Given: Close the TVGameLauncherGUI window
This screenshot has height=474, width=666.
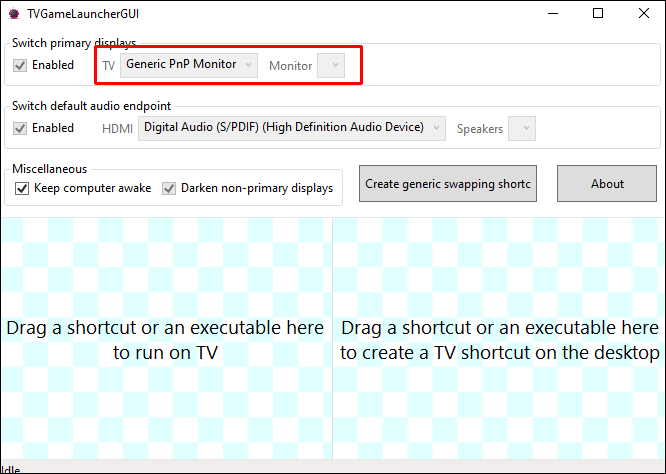Looking at the screenshot, I should (x=644, y=14).
